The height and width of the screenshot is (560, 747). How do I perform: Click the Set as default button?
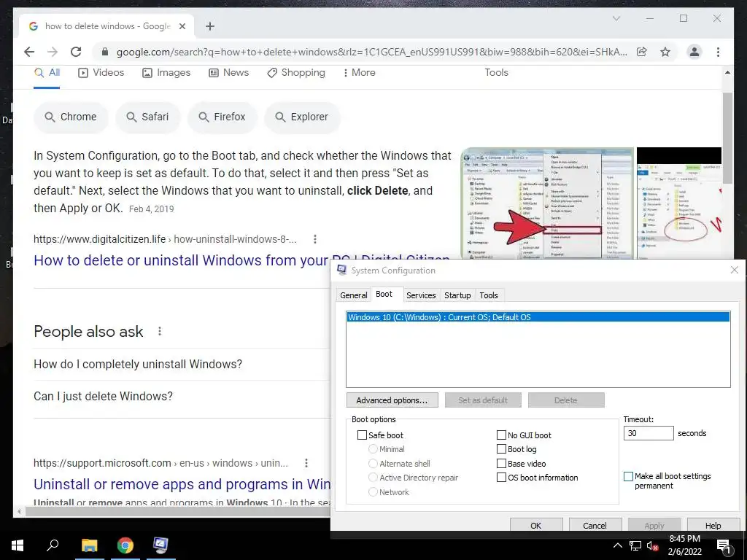(x=483, y=400)
